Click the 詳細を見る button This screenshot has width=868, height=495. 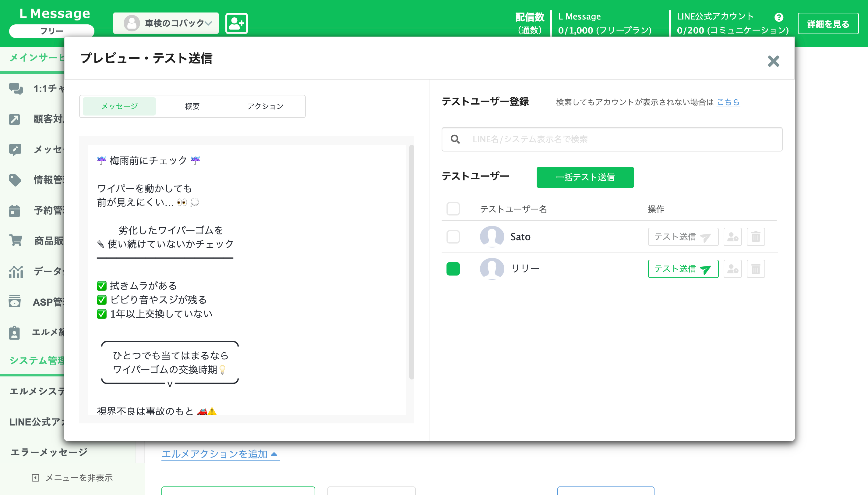[828, 24]
